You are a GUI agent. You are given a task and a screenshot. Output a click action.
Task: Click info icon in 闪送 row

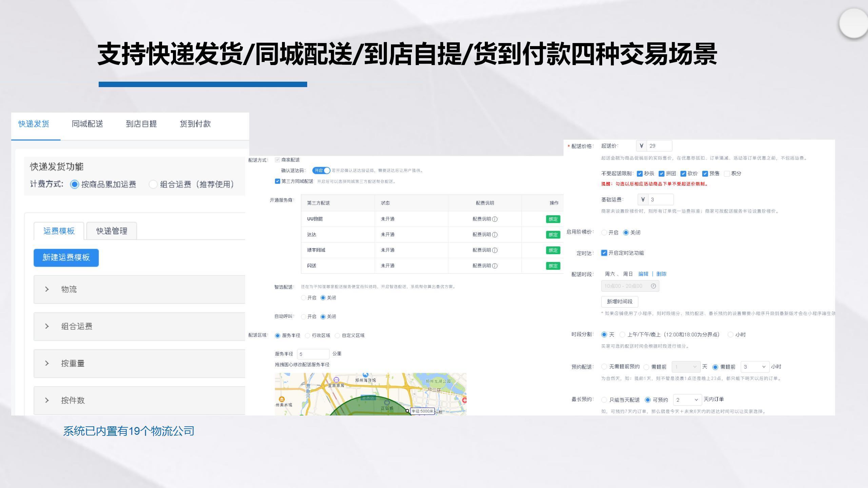click(x=495, y=266)
